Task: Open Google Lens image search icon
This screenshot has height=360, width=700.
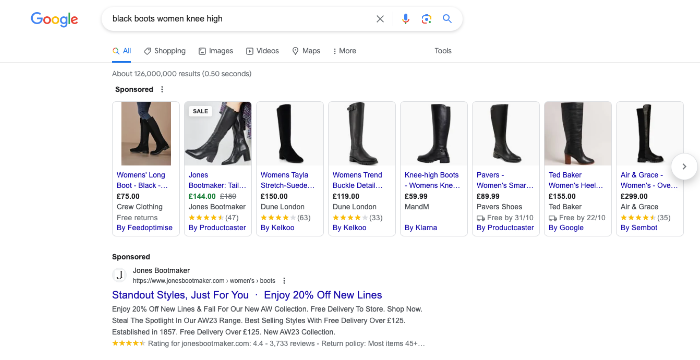Action: [426, 19]
